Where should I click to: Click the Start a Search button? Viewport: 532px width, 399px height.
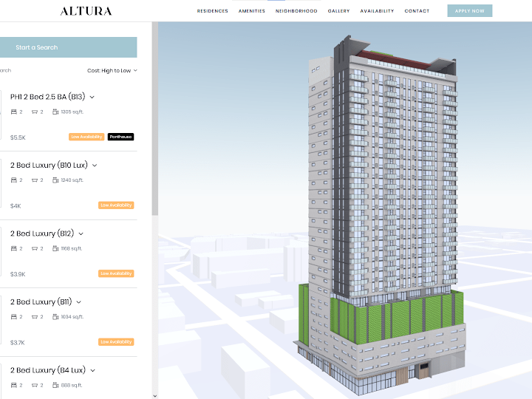[68, 47]
